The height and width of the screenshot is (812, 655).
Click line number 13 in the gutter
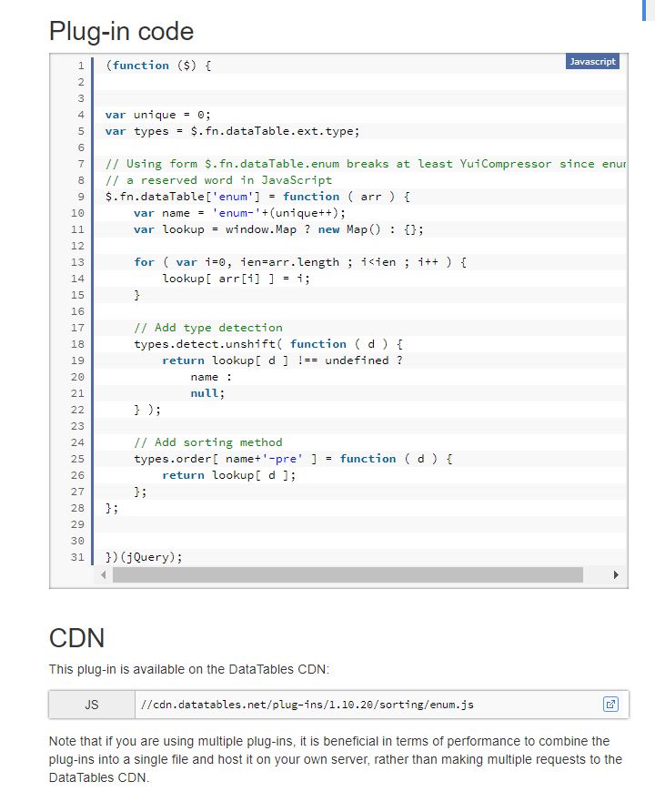(77, 262)
